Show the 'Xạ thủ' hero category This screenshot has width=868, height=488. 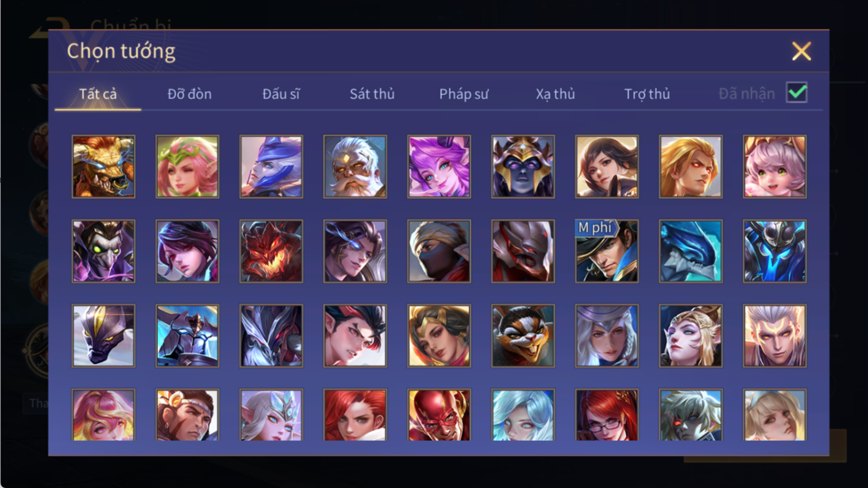555,94
